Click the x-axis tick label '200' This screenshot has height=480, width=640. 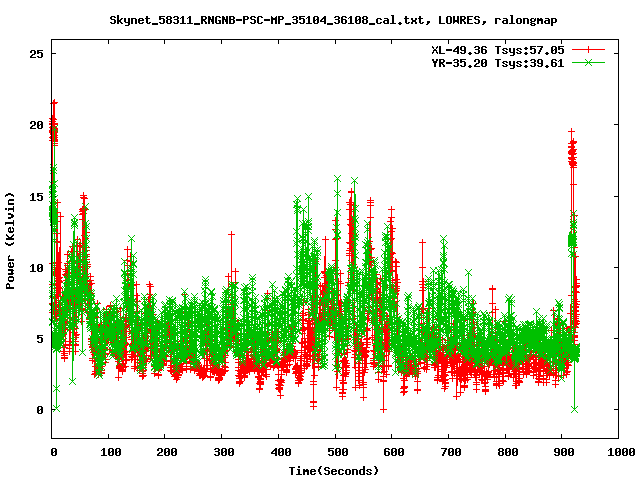click(x=167, y=452)
